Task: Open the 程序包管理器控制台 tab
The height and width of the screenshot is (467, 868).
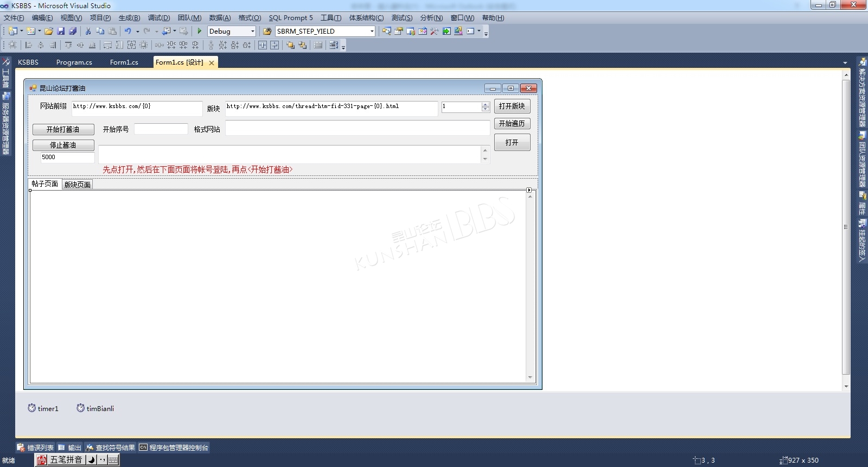Action: tap(174, 447)
